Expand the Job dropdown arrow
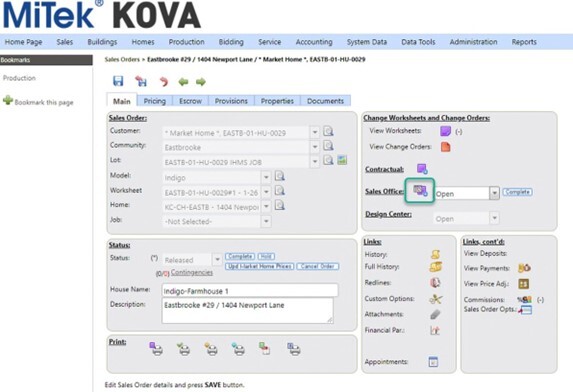Screen dimensions: 573x392 (x=266, y=221)
